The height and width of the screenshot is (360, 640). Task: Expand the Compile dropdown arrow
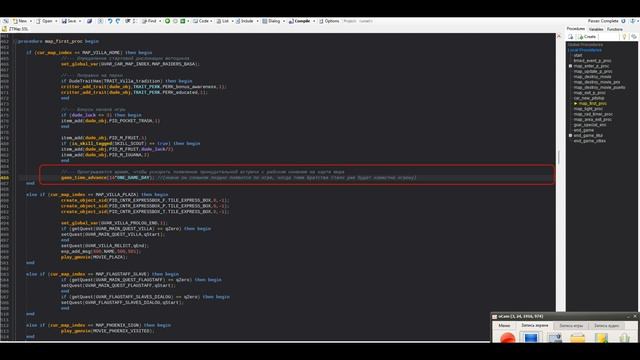314,21
